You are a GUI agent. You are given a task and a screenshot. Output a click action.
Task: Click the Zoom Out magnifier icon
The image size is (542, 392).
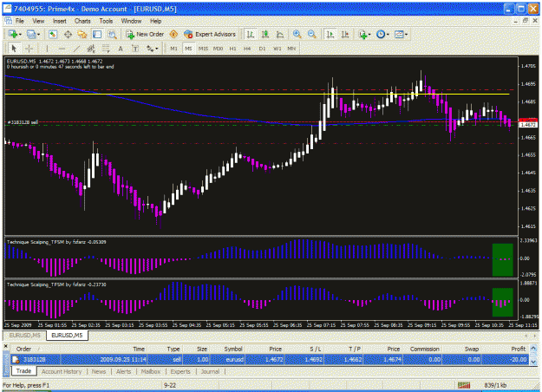pyautogui.click(x=312, y=34)
